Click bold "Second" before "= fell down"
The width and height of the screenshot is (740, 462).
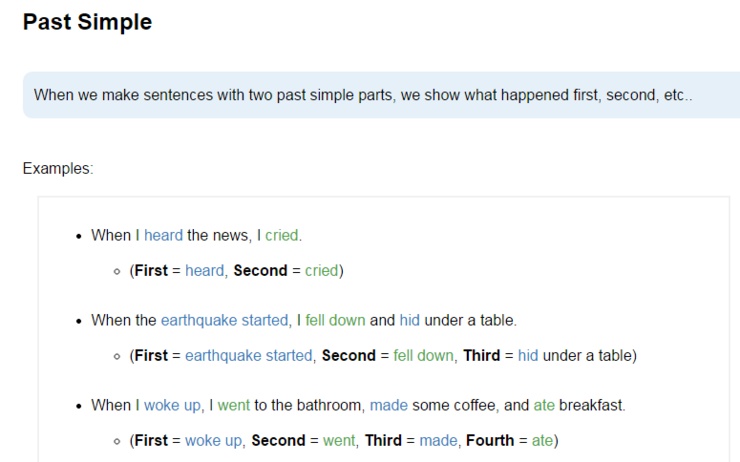[349, 355]
